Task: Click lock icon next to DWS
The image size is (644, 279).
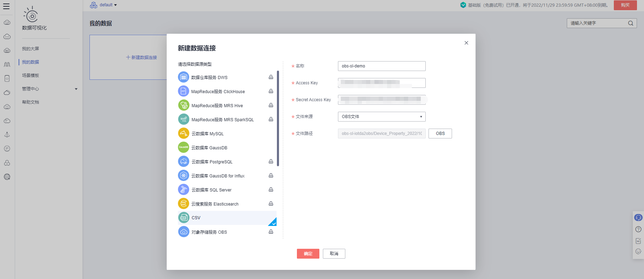Action: pyautogui.click(x=271, y=77)
